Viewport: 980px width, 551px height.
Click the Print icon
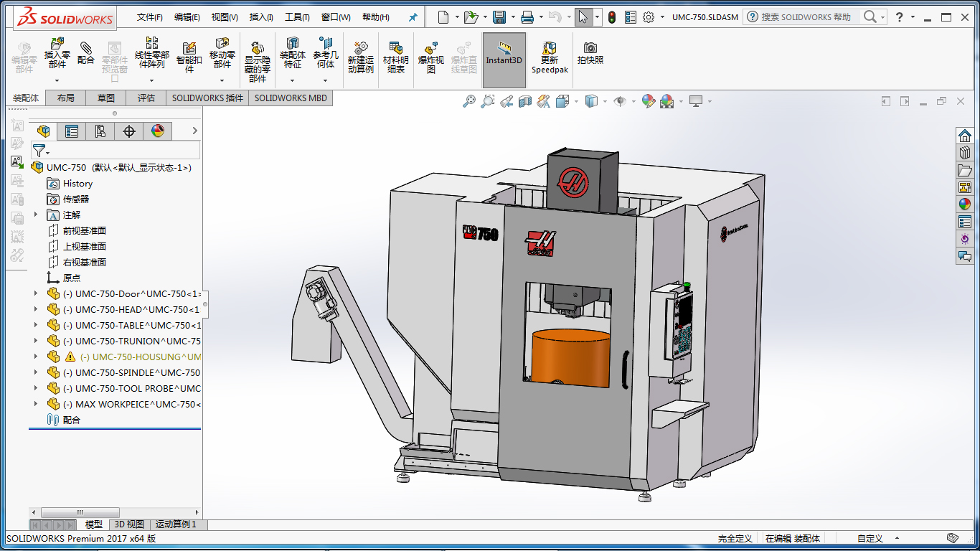[527, 17]
